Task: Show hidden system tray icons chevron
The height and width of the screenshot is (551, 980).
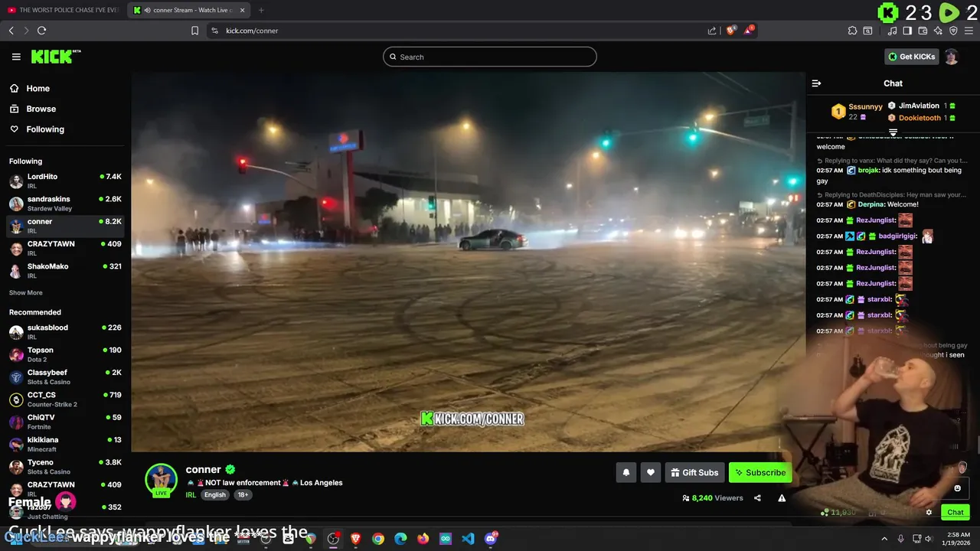Action: 884,539
